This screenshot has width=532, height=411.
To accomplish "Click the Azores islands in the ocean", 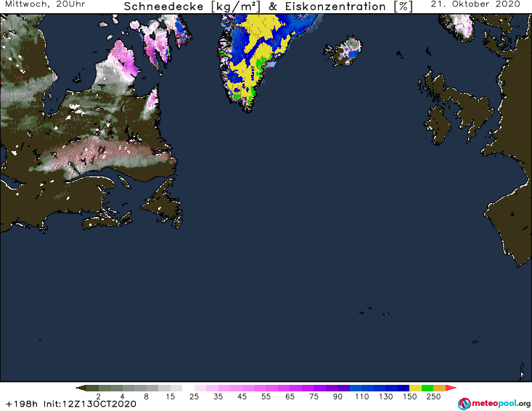I will click(375, 312).
